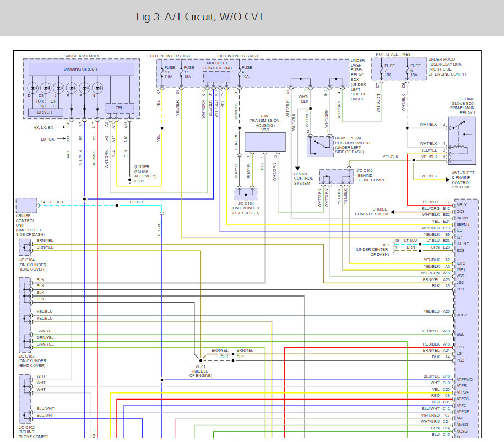The image size is (504, 442).
Task: Select the PGM-FI main relay symbol
Action: tap(462, 141)
